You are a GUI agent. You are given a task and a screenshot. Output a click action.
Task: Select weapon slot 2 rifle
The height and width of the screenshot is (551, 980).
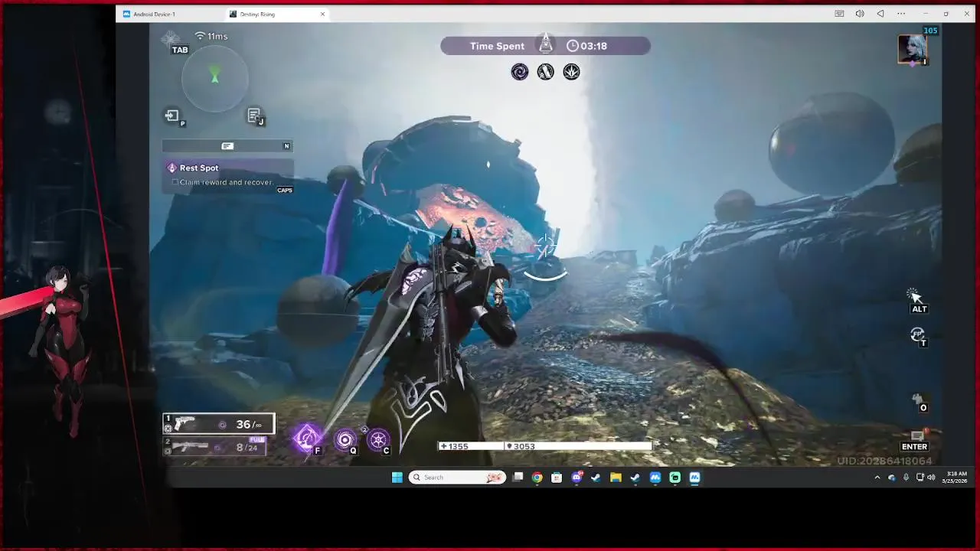(214, 447)
